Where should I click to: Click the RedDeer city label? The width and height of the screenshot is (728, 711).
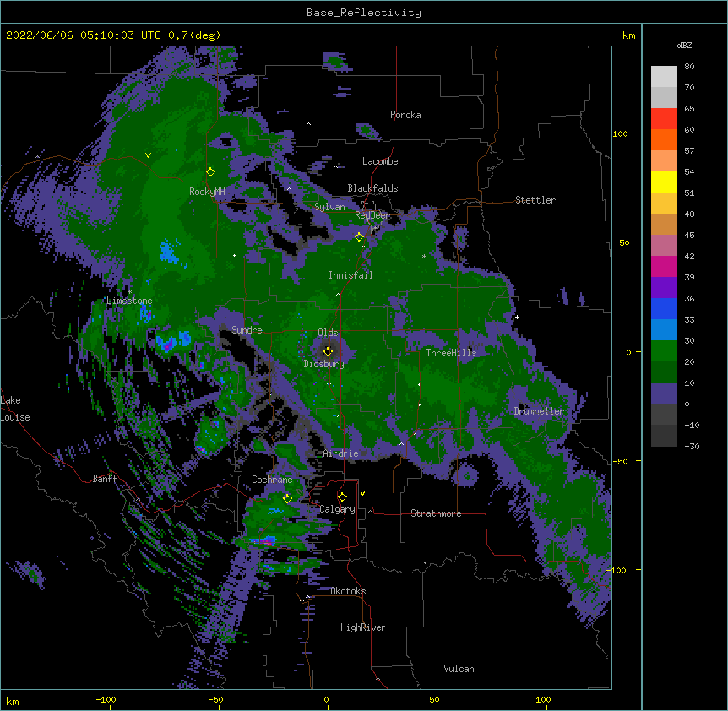[372, 215]
